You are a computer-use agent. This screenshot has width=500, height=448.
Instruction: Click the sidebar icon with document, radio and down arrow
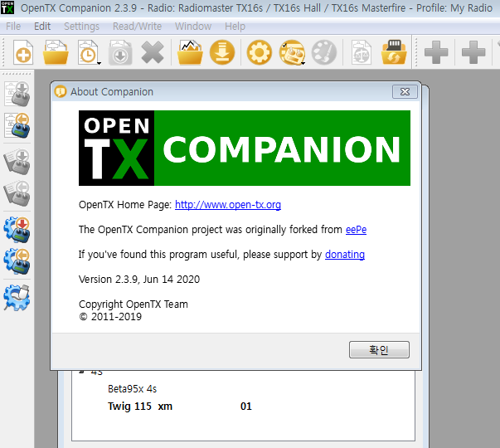click(17, 94)
